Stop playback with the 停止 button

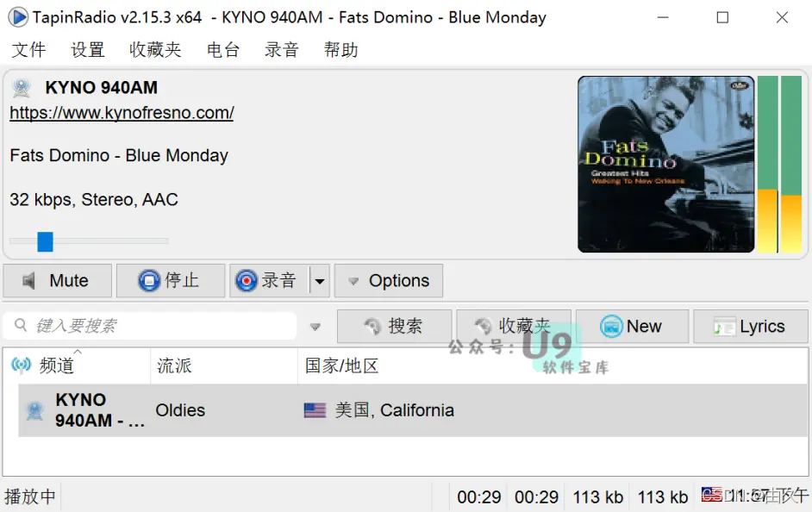171,281
